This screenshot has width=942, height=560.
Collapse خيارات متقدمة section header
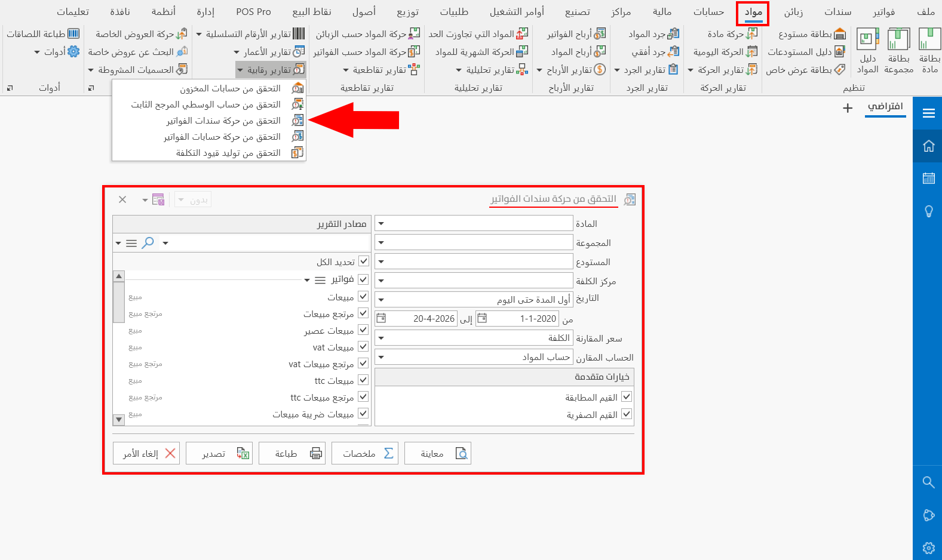(x=504, y=377)
